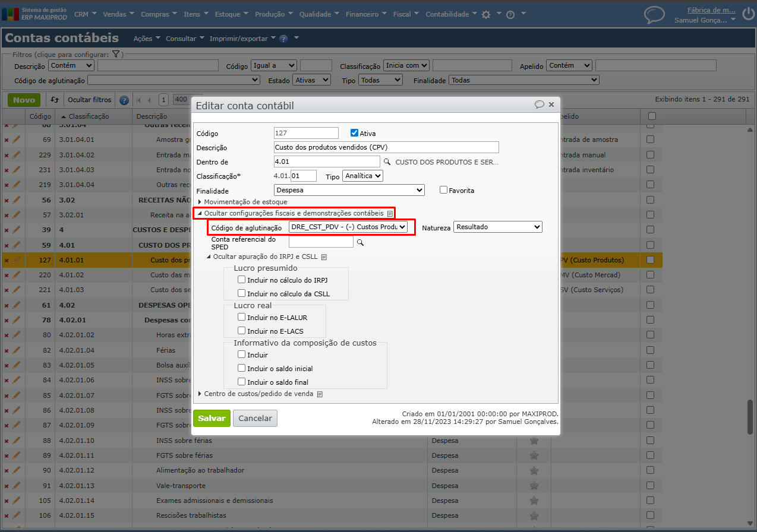
Task: Open the Financeiro menu
Action: click(x=366, y=14)
